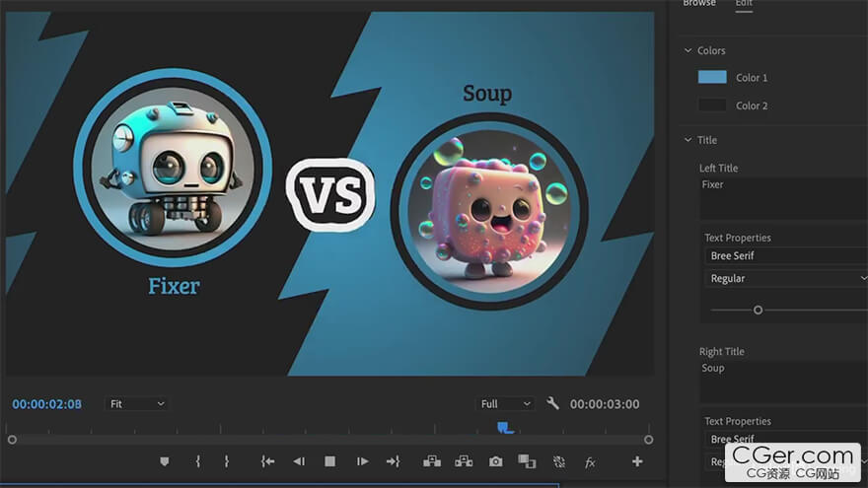Click the current timecode 00:00:02:08
Image resolution: width=868 pixels, height=488 pixels.
point(47,404)
